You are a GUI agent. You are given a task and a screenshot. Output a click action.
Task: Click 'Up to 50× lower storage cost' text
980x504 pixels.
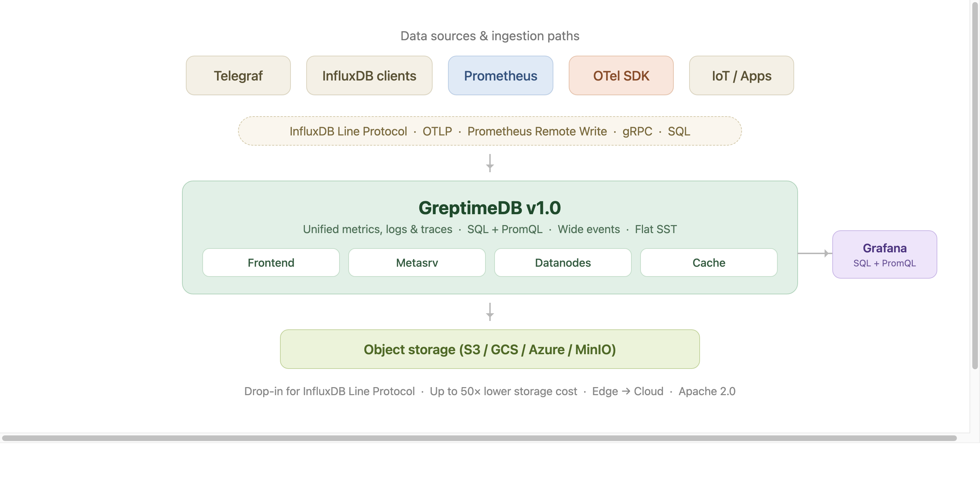pyautogui.click(x=503, y=391)
